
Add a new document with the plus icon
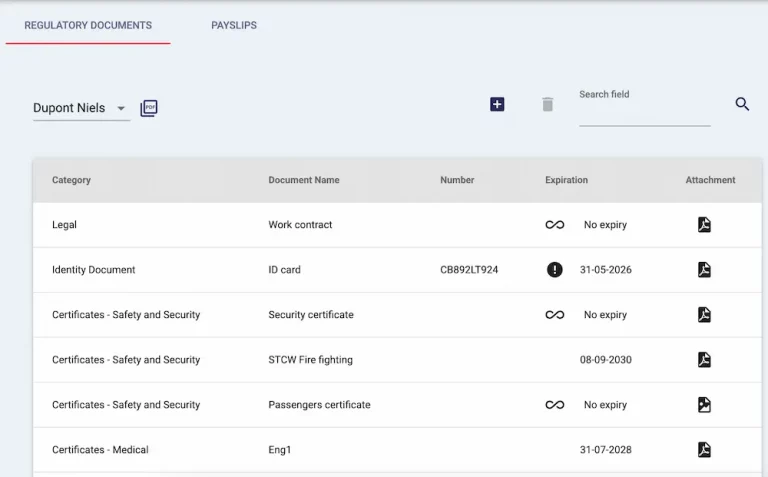click(x=497, y=104)
